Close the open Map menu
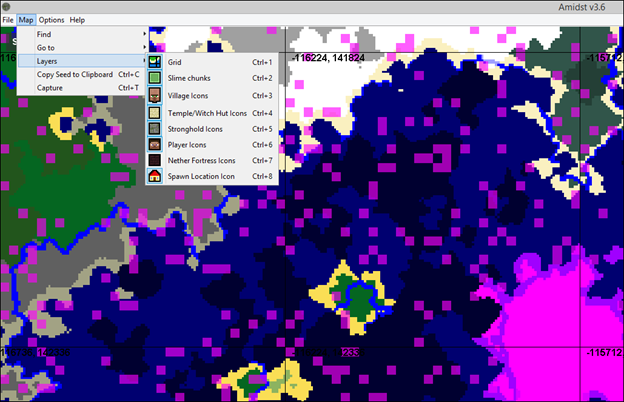The width and height of the screenshot is (624, 402). coord(26,20)
